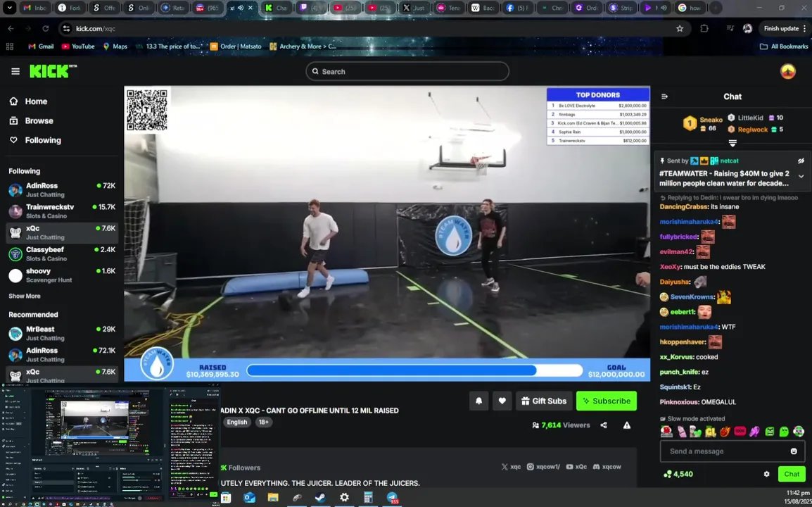This screenshot has width=812, height=507.
Task: Click the Gift Subs button
Action: [x=544, y=401]
